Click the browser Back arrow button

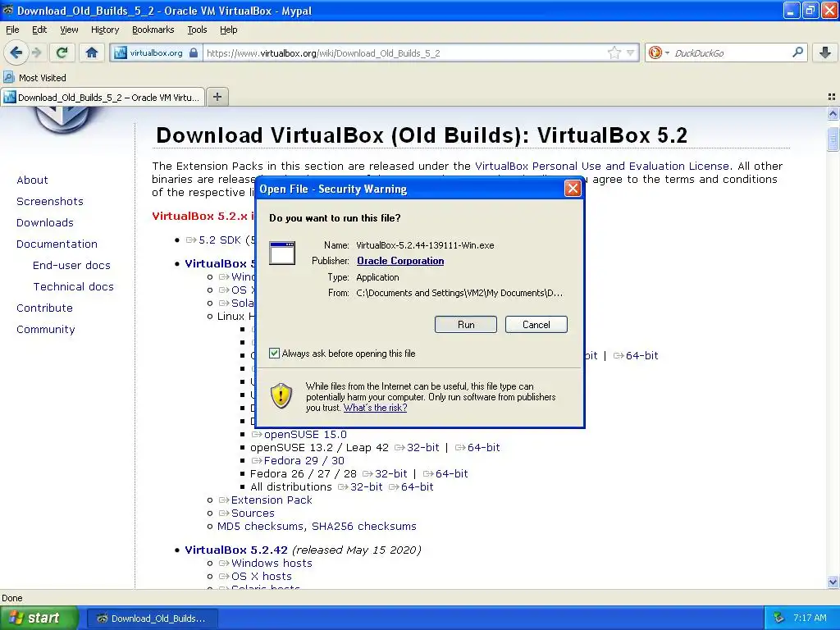pyautogui.click(x=16, y=52)
